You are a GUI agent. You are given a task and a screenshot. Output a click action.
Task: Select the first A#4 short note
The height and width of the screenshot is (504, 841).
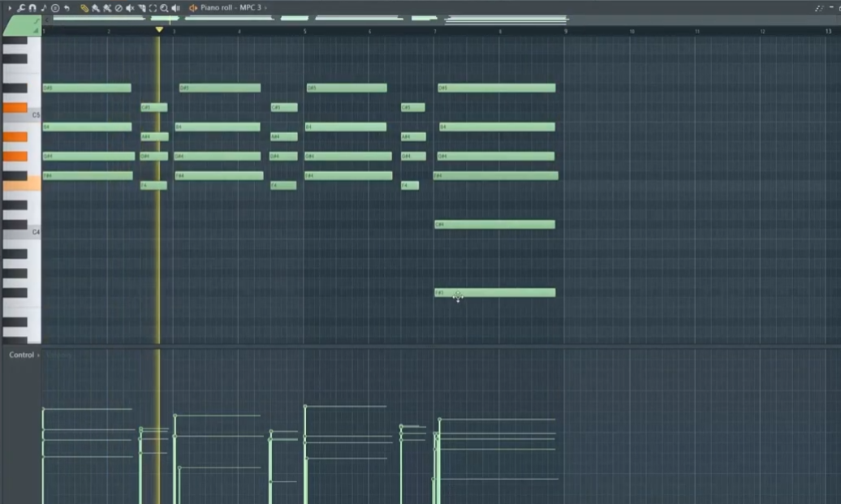[x=154, y=136]
